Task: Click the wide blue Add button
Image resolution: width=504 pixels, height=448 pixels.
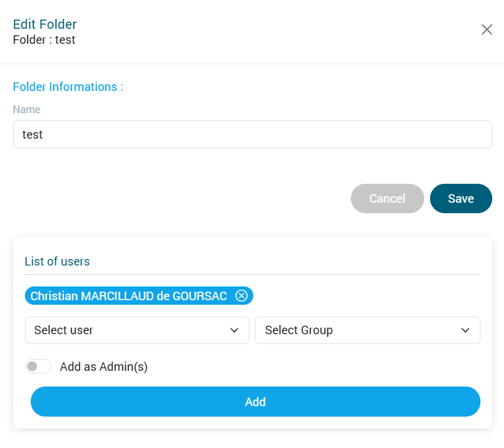Action: pos(255,402)
